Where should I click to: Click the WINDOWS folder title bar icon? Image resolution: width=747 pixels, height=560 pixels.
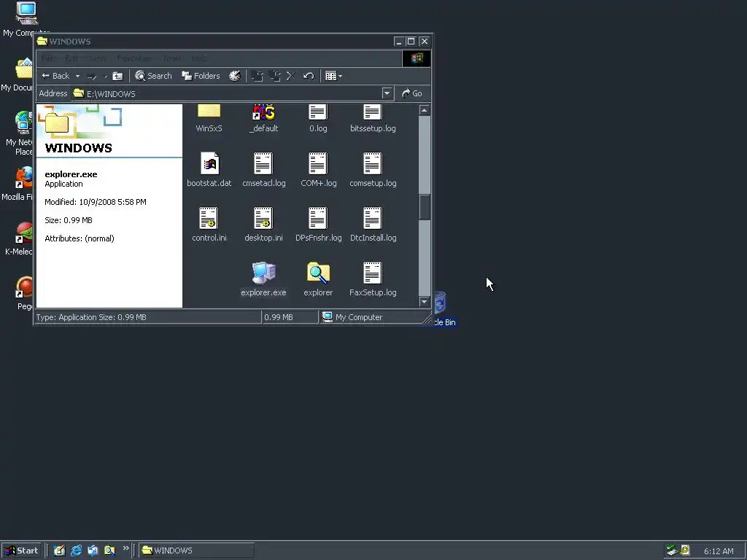(42, 41)
